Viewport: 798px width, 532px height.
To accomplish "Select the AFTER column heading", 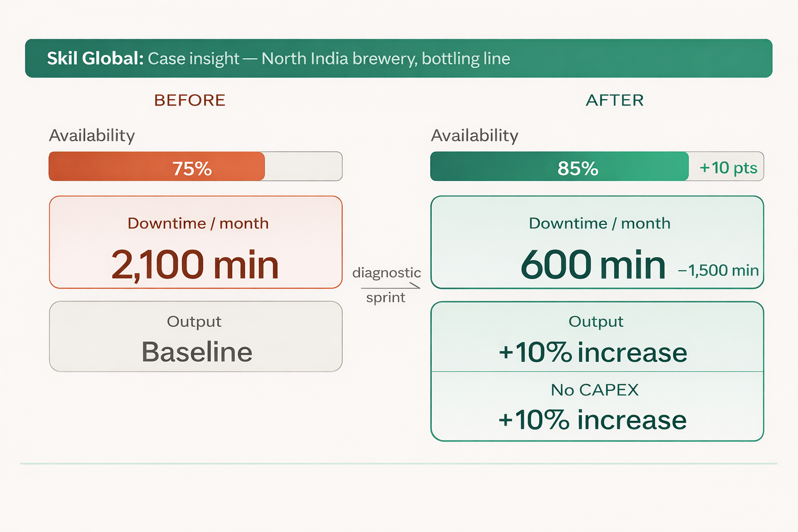I will [615, 100].
